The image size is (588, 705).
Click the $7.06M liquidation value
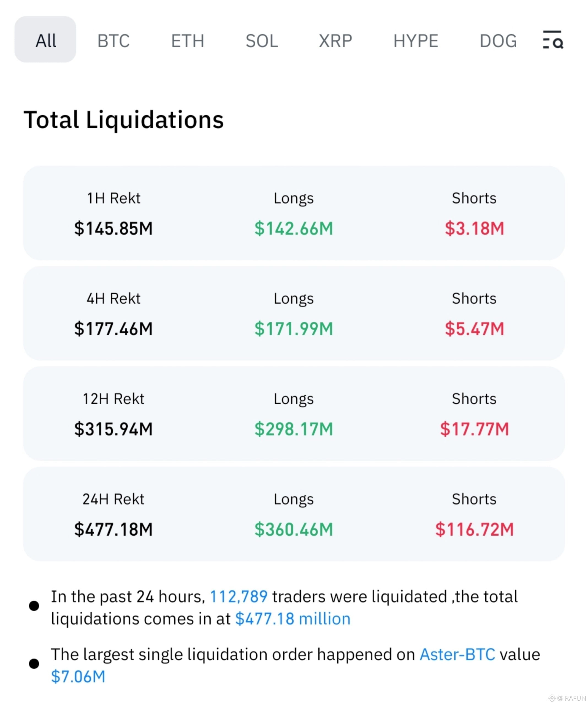[78, 676]
